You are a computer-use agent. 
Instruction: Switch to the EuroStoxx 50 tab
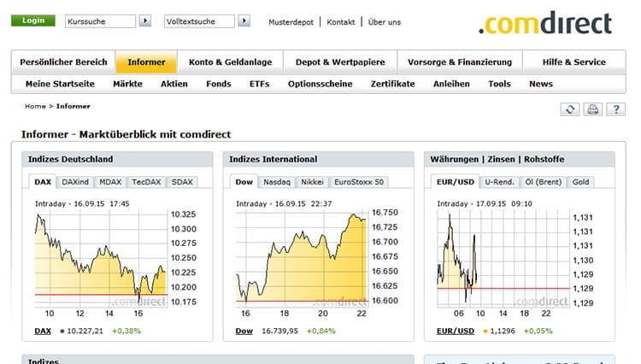click(359, 182)
